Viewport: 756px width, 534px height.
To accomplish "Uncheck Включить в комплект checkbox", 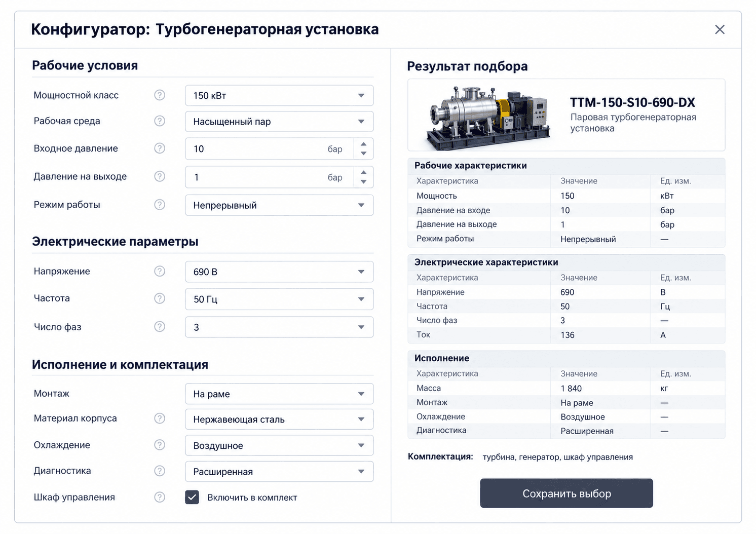I will click(192, 498).
